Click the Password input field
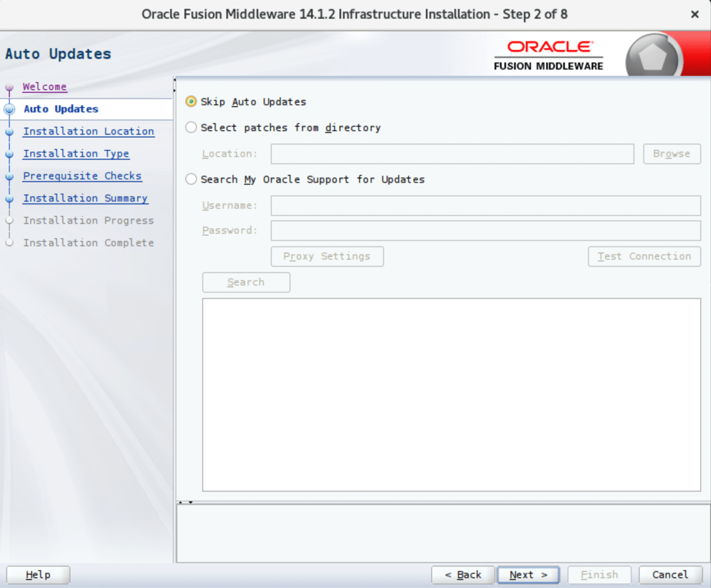 coord(486,230)
